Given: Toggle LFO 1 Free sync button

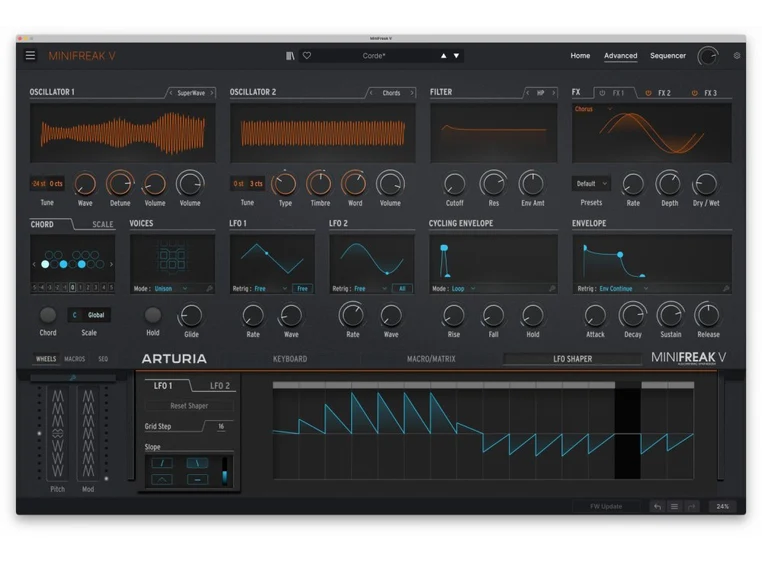Looking at the screenshot, I should (302, 289).
